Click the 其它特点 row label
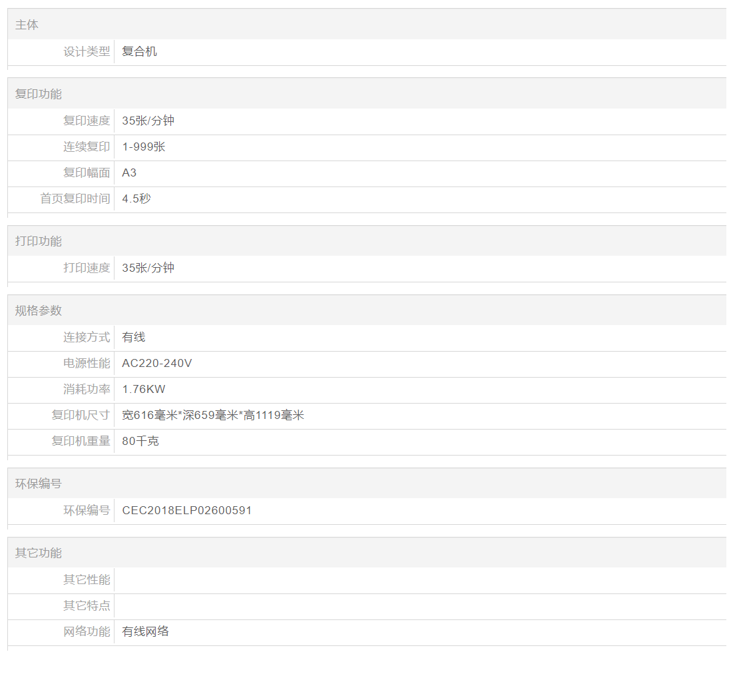739x700 pixels. tap(87, 605)
